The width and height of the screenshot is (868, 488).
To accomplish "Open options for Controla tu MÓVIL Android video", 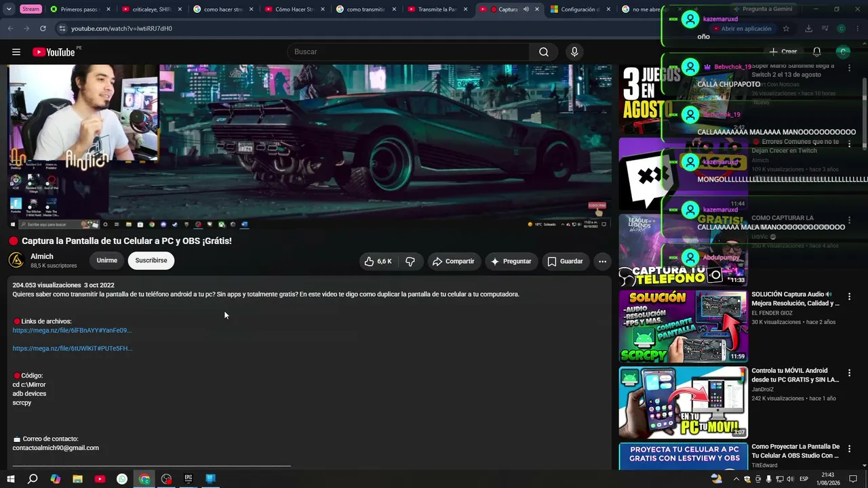I will [x=849, y=373].
